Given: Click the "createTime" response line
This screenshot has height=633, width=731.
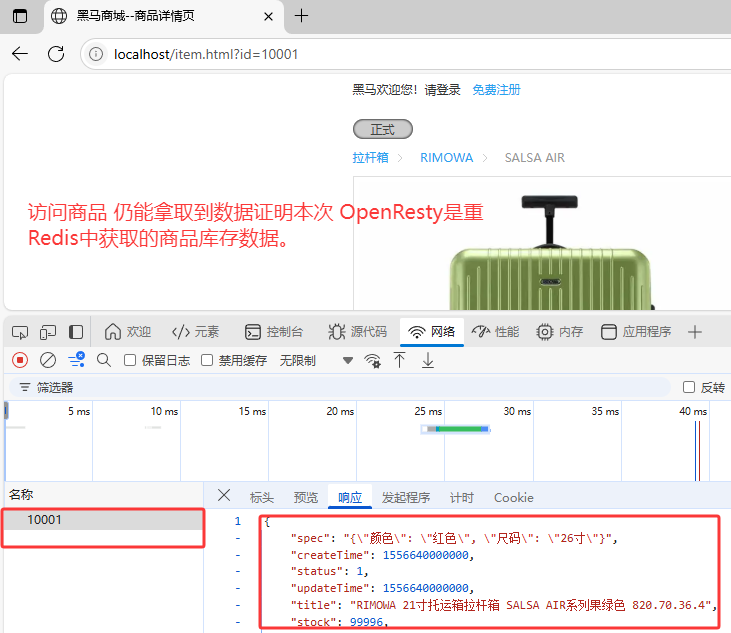Looking at the screenshot, I should coord(382,555).
